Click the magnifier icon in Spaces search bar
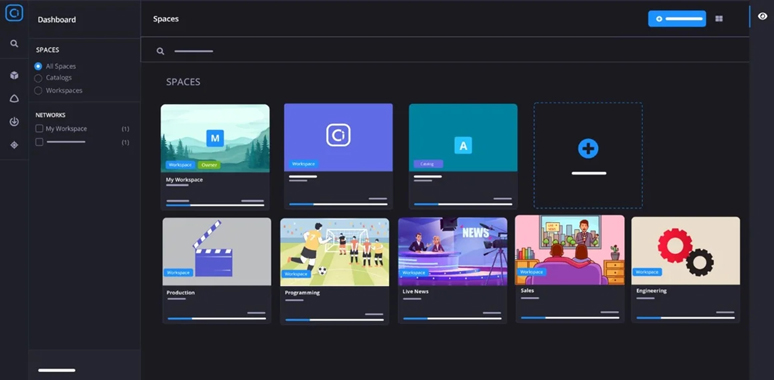Image resolution: width=774 pixels, height=380 pixels. tap(160, 51)
